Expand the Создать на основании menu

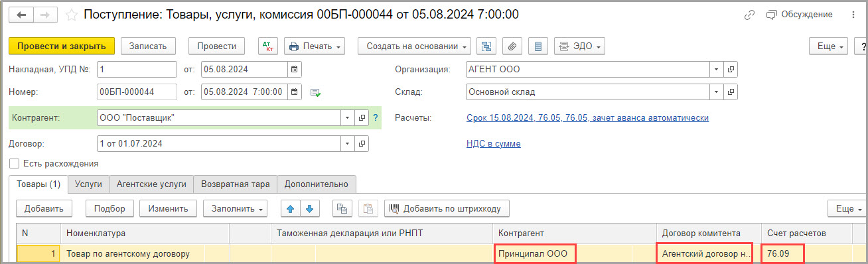coord(414,46)
